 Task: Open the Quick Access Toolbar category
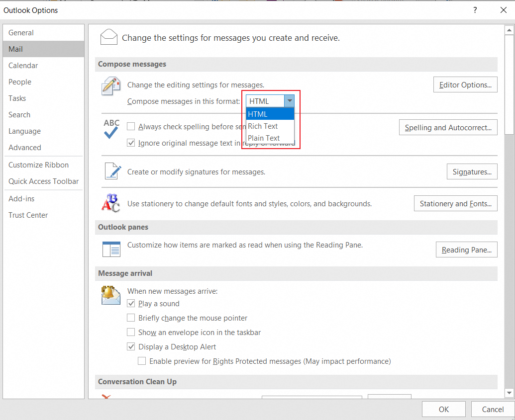pyautogui.click(x=43, y=181)
